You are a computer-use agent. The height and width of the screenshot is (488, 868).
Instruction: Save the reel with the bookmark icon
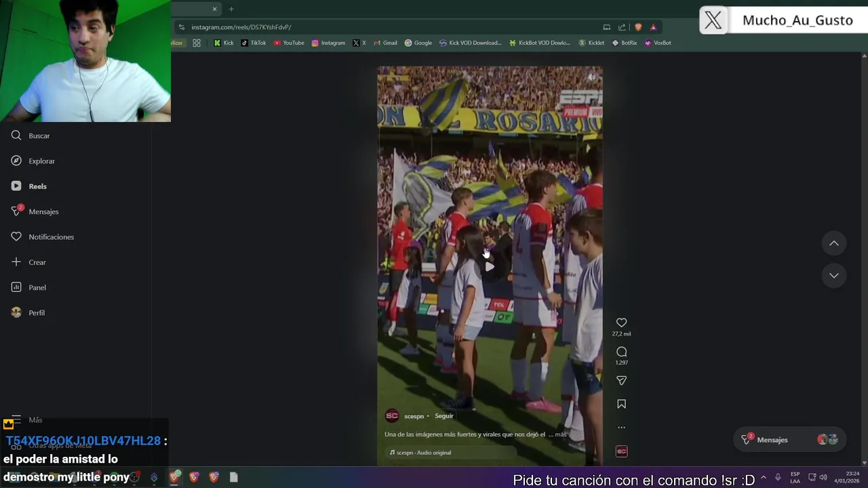(621, 404)
